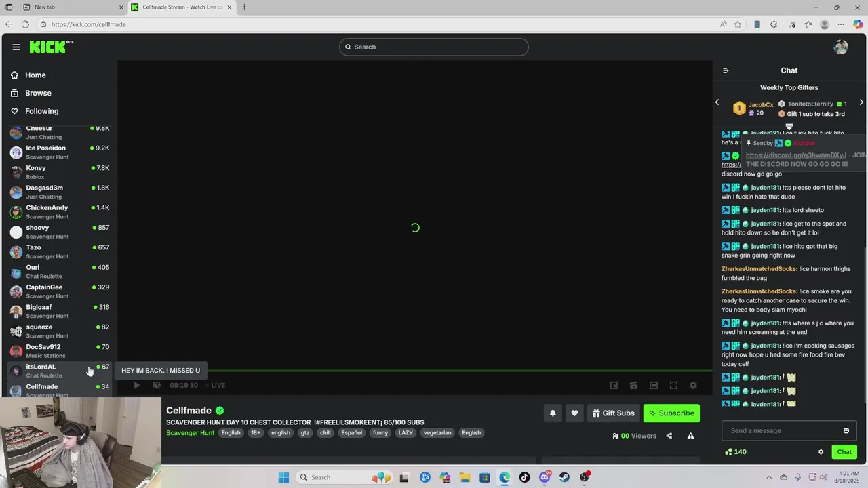868x488 pixels.
Task: Reload the page with refresh icon
Action: click(x=25, y=24)
